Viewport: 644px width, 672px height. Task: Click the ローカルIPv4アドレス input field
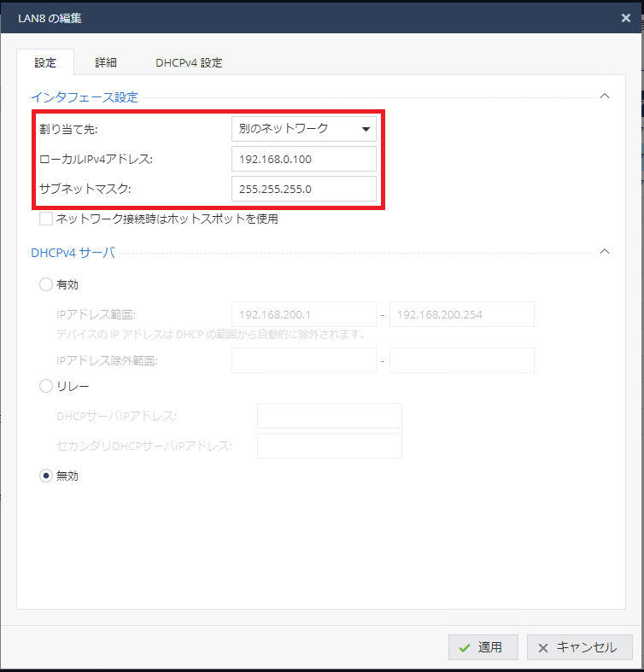pos(303,159)
